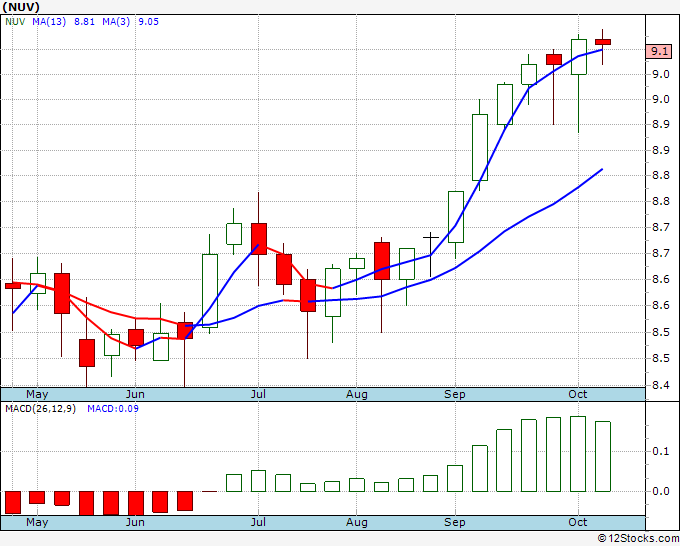Click Sep on the MACD panel axis
Viewport: 680px width, 546px height.
454,522
